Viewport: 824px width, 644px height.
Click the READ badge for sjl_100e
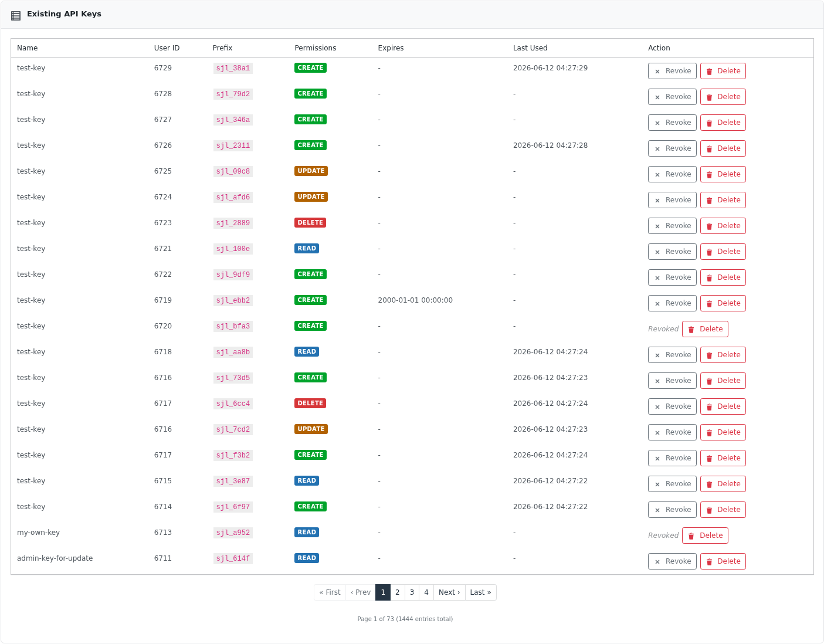307,249
